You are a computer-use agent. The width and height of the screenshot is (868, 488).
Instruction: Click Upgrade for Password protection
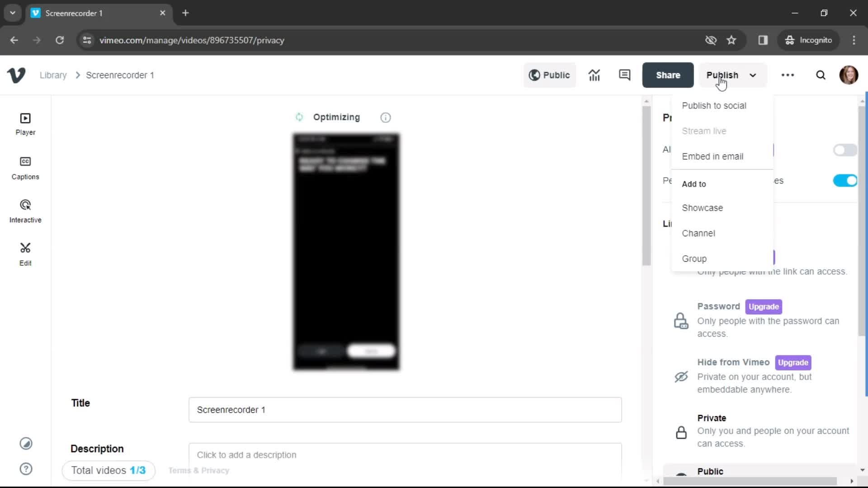(x=764, y=305)
